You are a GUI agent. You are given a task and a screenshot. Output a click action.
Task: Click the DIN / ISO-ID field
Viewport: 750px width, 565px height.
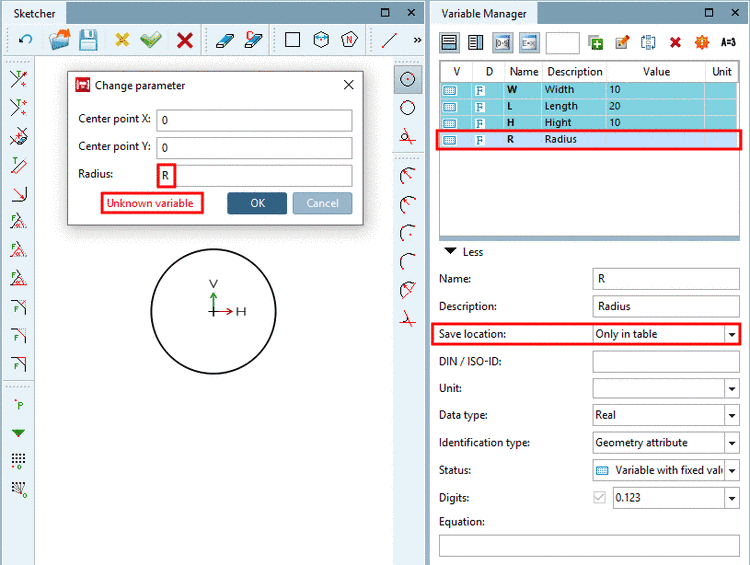pos(666,362)
